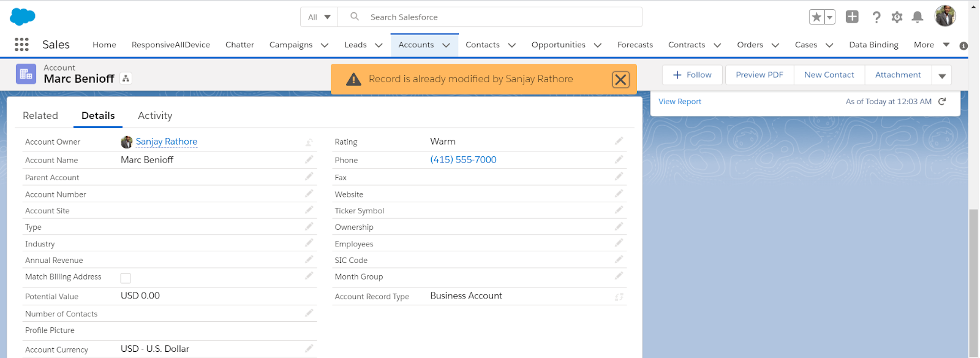The width and height of the screenshot is (980, 358).
Task: Refresh the report with the reload icon
Action: coord(942,101)
